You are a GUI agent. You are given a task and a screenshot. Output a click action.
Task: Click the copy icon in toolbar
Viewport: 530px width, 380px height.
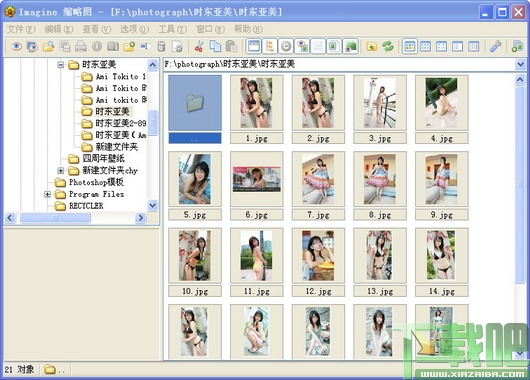pyautogui.click(x=215, y=46)
